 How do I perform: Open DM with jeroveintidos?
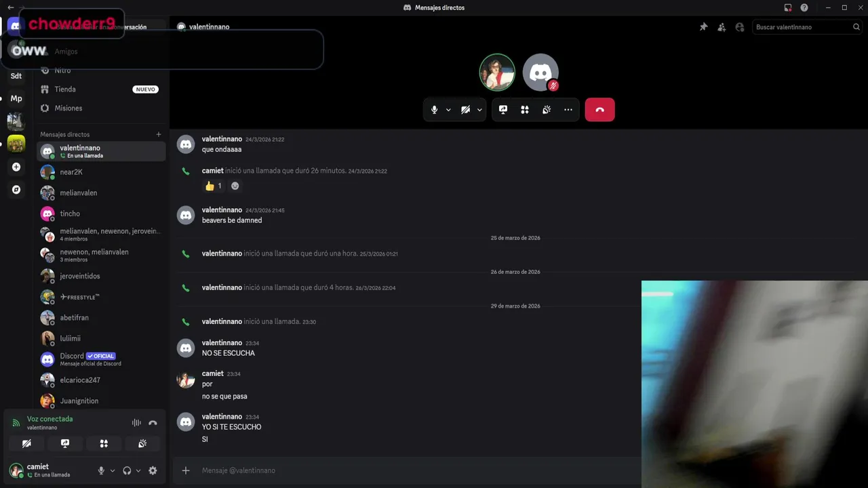pos(102,276)
